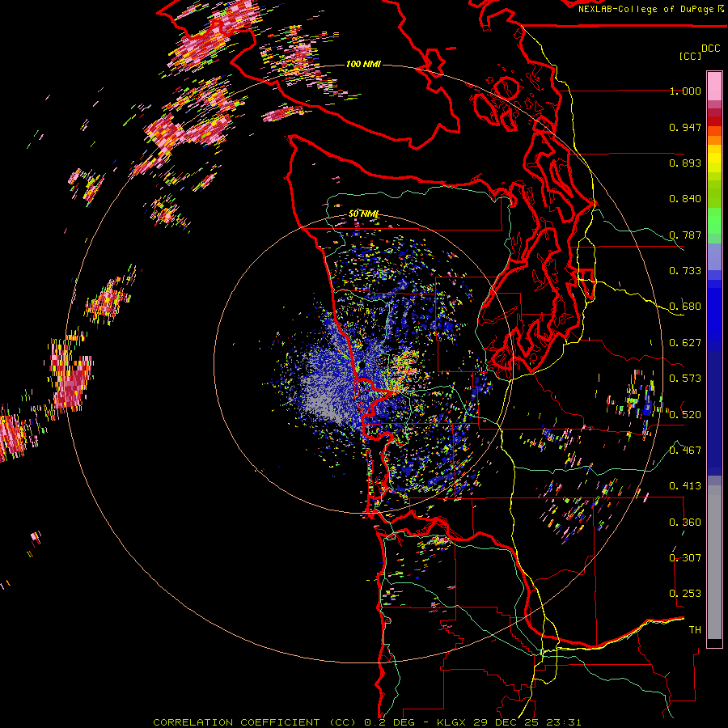728x728 pixels.
Task: Pick the gray segment near 0.307
Action: [x=714, y=562]
